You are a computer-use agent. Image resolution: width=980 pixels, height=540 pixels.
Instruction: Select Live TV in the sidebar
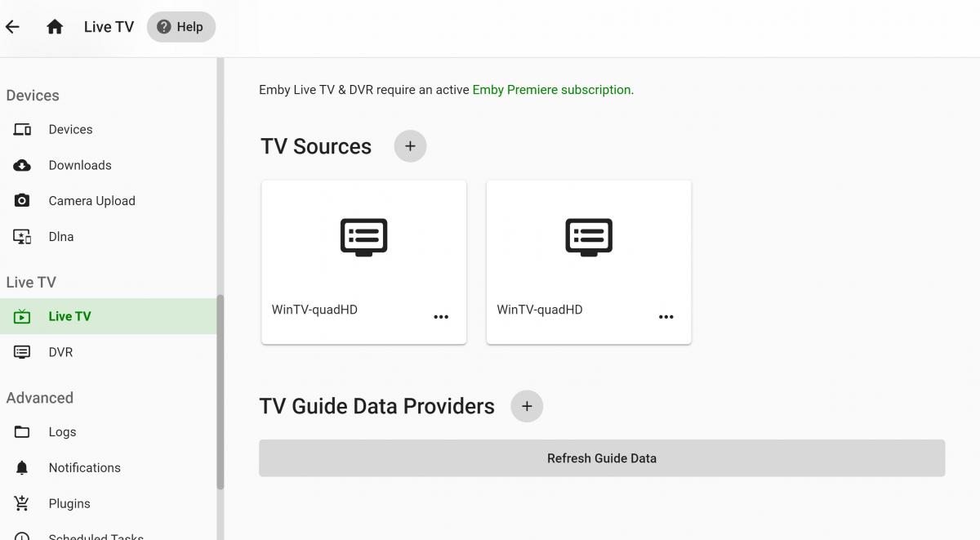coord(69,316)
